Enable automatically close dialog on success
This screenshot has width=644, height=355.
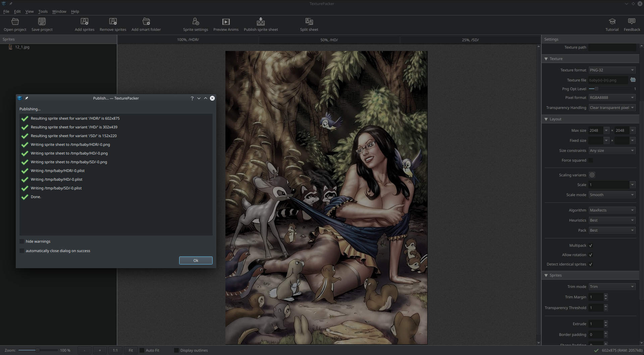(x=22, y=251)
